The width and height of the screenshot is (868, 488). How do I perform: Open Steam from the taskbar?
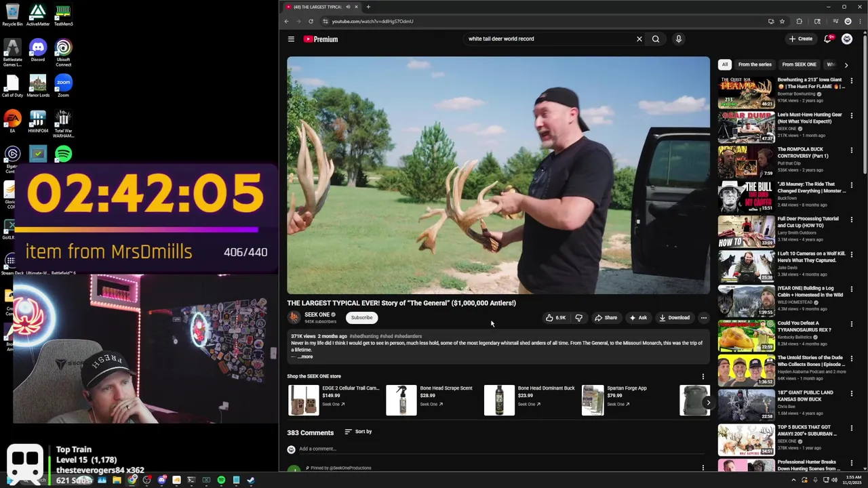point(251,481)
